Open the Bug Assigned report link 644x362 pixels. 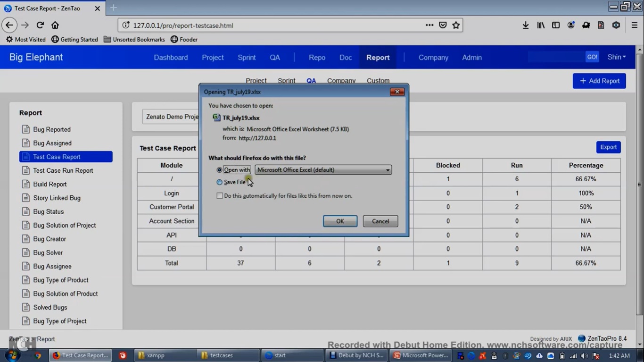tap(52, 143)
